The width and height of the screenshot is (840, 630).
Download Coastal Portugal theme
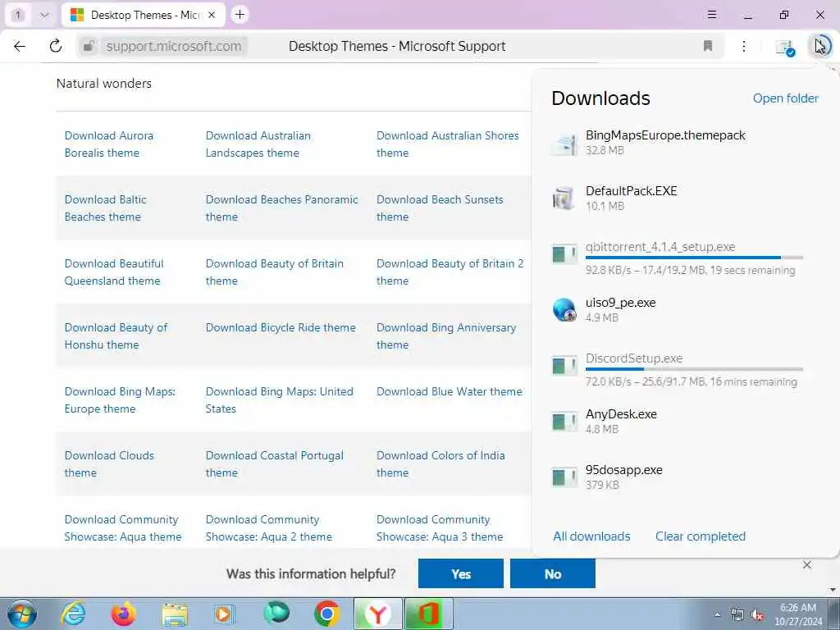click(274, 464)
